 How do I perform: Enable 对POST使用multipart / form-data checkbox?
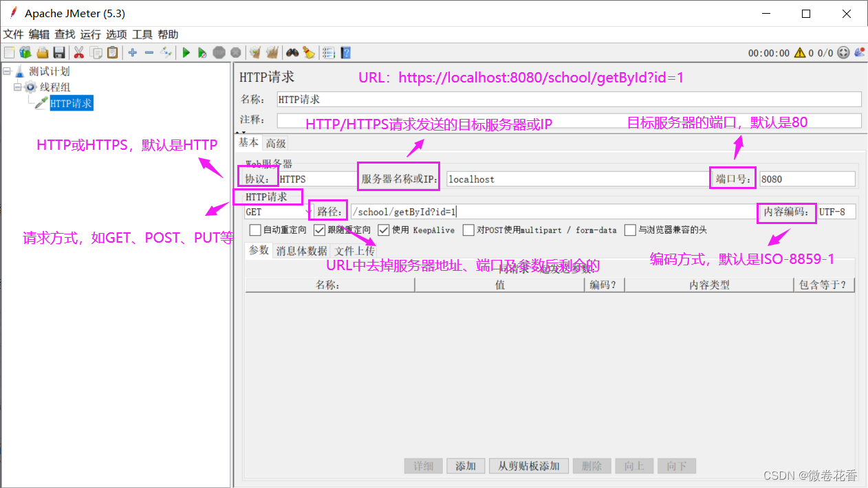coord(468,230)
